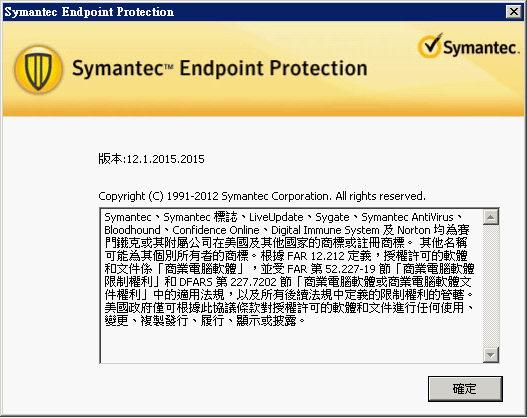The width and height of the screenshot is (527, 418).
Task: Click the 確定 confirmation button
Action: tap(465, 389)
